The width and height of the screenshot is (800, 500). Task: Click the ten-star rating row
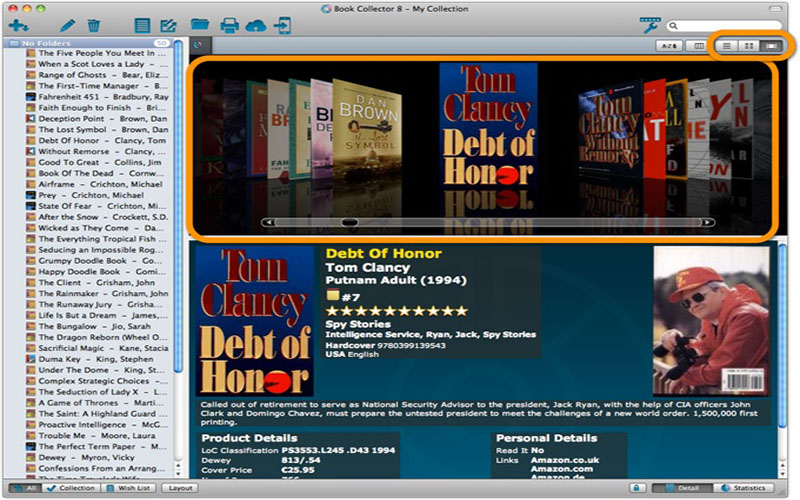[x=396, y=311]
